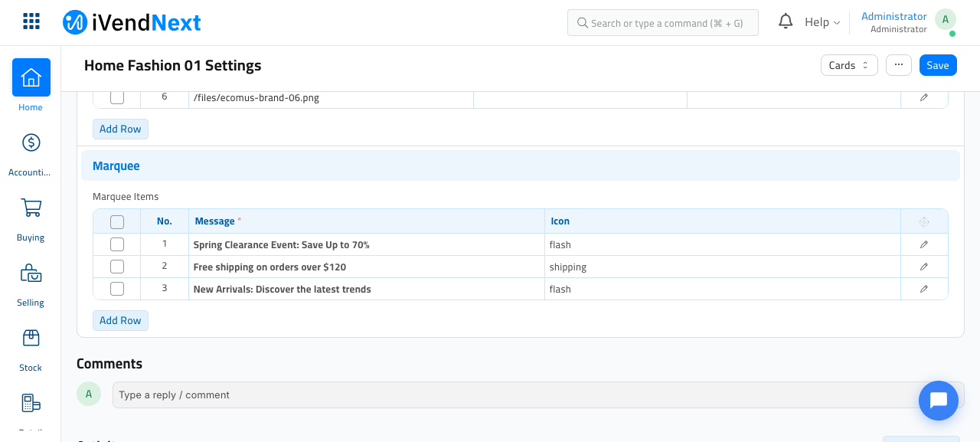The width and height of the screenshot is (980, 442).
Task: Open the Stock box icon
Action: [31, 338]
